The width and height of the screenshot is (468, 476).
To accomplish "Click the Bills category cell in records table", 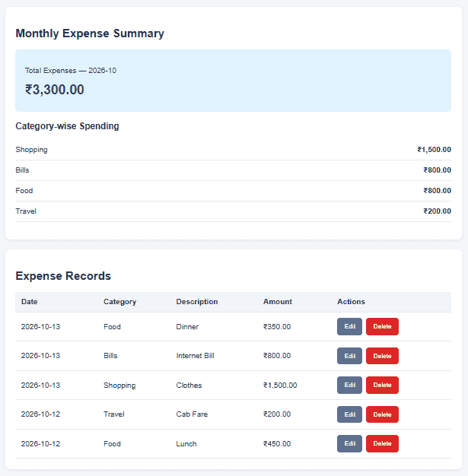I will click(x=110, y=356).
